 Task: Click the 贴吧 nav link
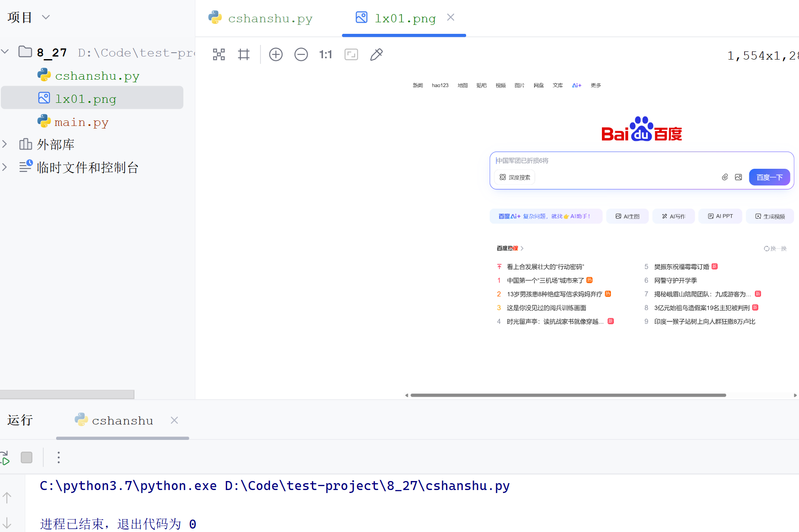tap(482, 85)
